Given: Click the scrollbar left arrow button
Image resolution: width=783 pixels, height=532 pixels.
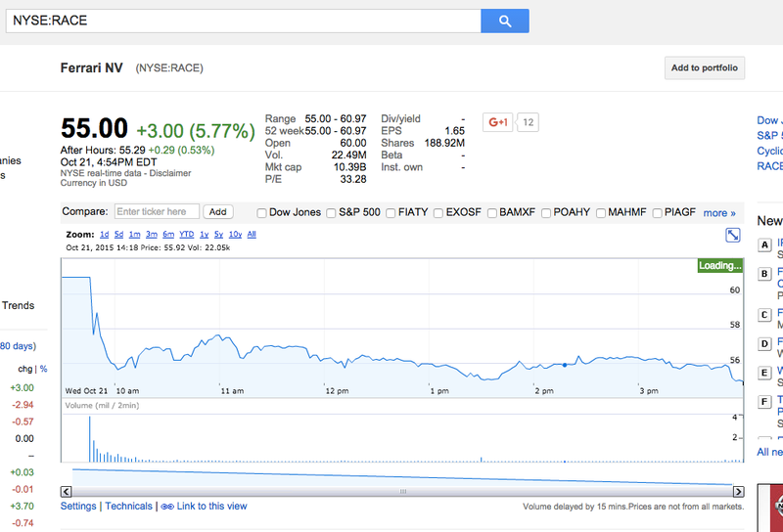Looking at the screenshot, I should coord(66,492).
